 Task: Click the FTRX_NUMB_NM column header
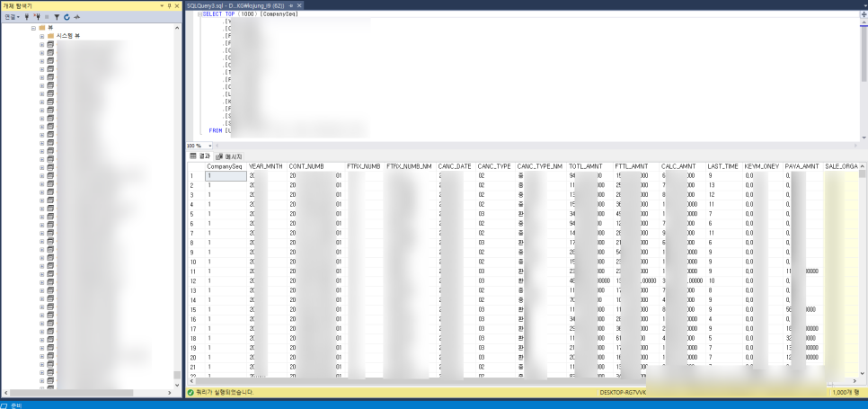[411, 166]
